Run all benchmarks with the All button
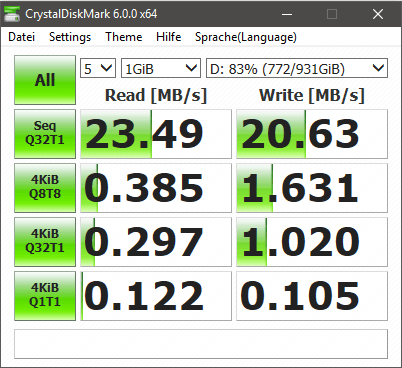The height and width of the screenshot is (368, 402). tap(45, 80)
